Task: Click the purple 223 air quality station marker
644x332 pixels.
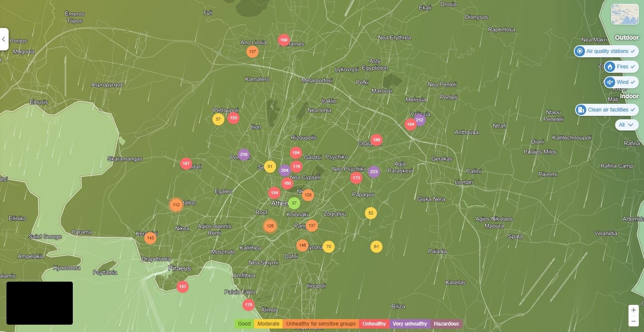Action: tap(373, 172)
